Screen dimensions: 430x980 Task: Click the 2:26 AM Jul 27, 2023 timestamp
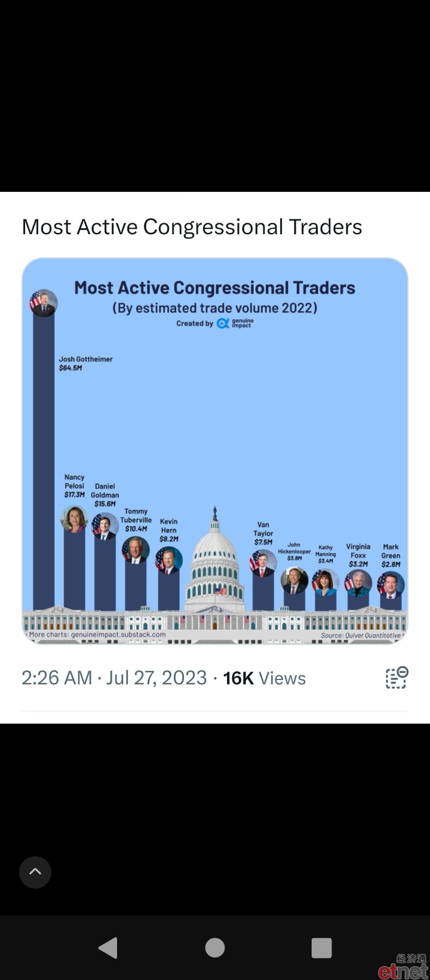tap(115, 678)
